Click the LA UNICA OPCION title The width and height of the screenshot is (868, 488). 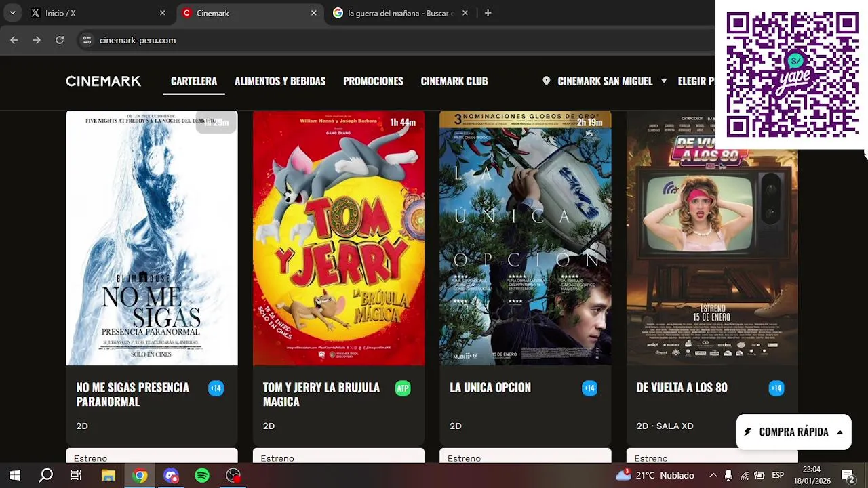point(490,388)
